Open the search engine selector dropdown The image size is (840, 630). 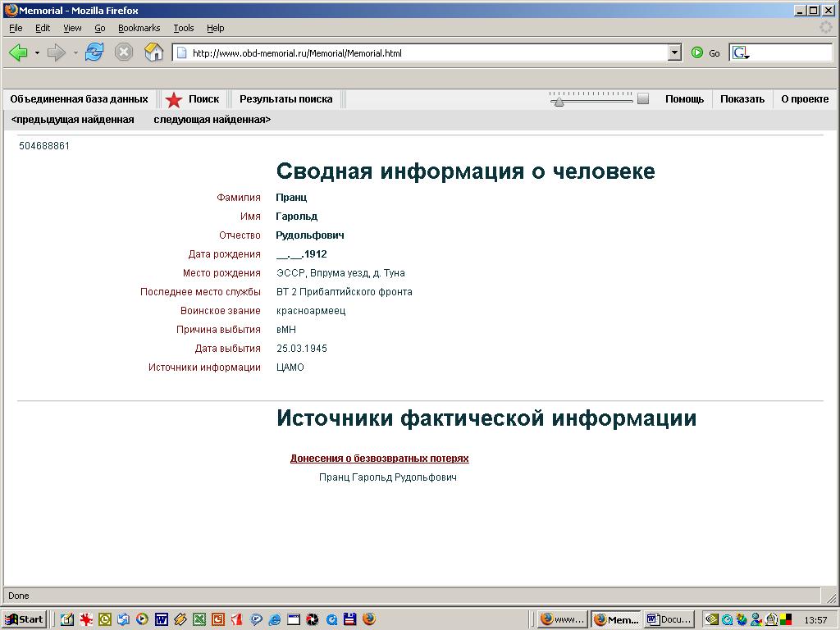(x=741, y=53)
